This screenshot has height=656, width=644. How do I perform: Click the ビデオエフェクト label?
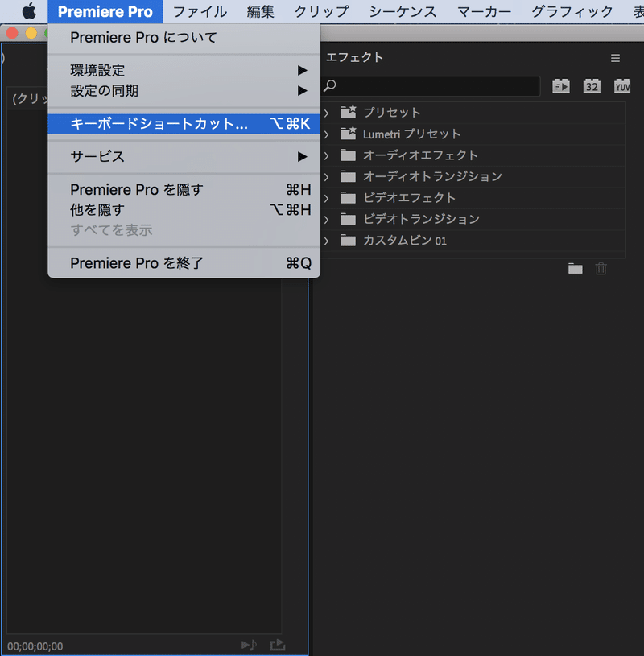[x=409, y=198]
